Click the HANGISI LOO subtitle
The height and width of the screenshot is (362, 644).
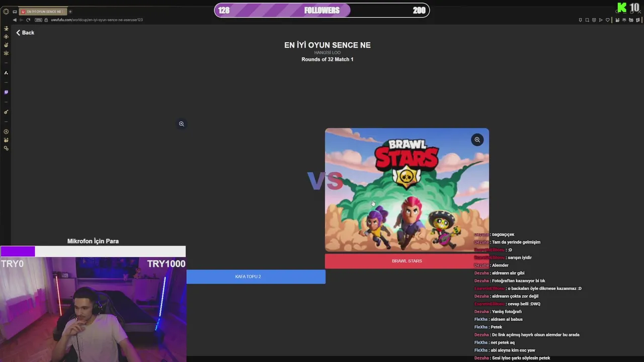[x=328, y=52]
